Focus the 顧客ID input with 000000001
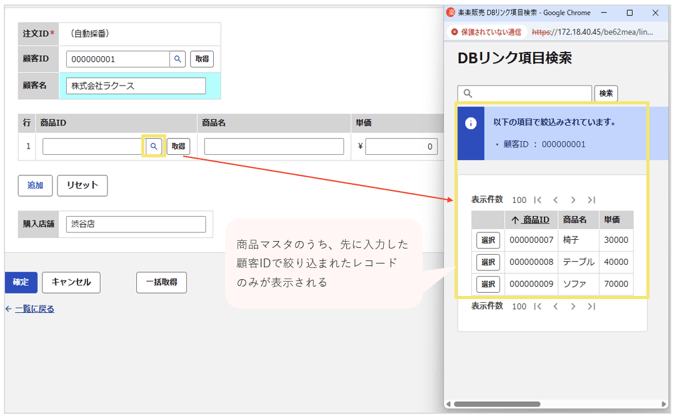 coord(117,59)
